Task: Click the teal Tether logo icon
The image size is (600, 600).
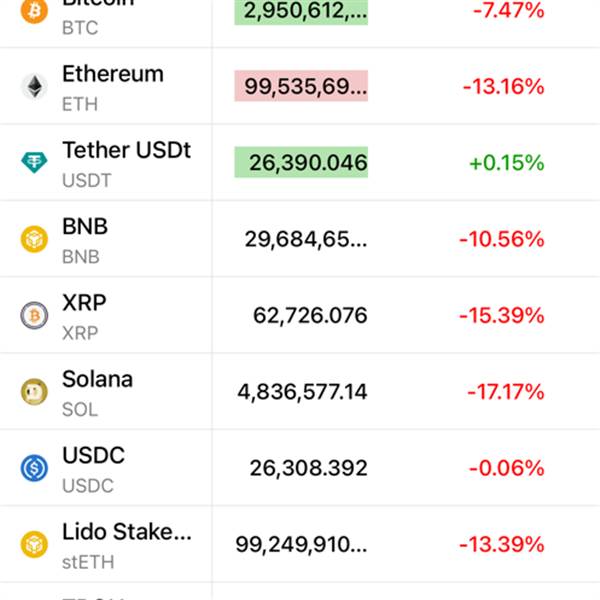Action: [34, 162]
